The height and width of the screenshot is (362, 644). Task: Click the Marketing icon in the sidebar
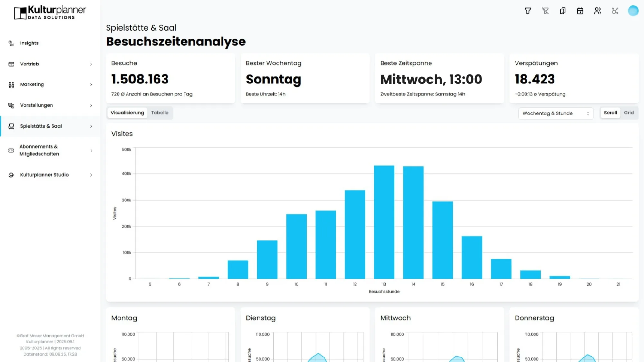11,84
